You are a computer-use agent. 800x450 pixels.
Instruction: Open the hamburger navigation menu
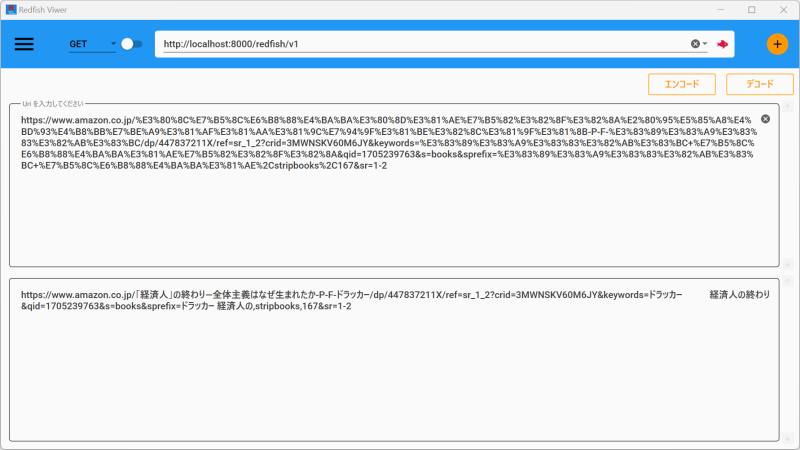point(24,44)
